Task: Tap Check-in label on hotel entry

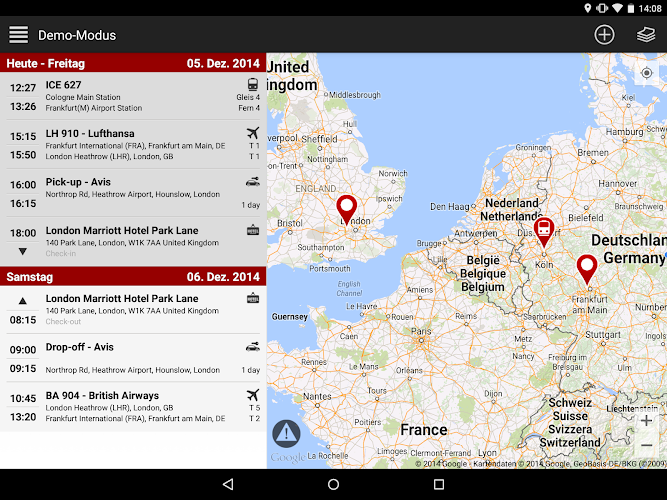Action: [61, 254]
